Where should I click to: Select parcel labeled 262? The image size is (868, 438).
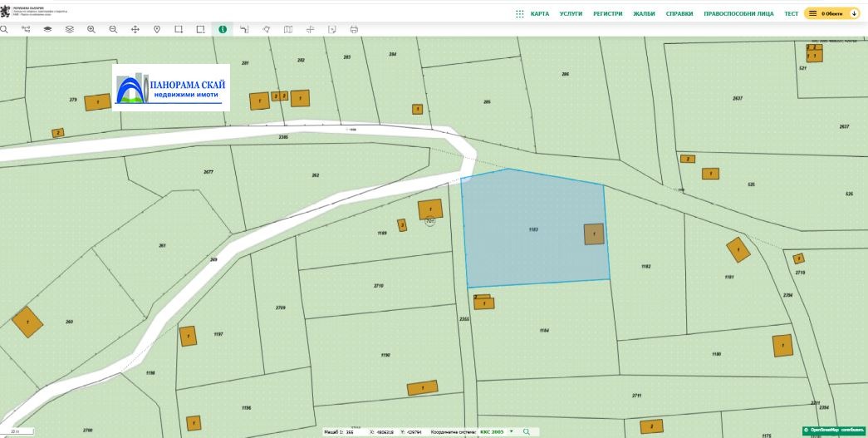[316, 175]
